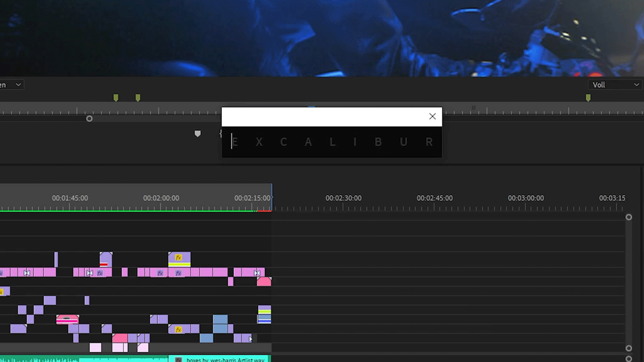Click the leftmost transition icon on pink clip row
The image size is (644, 362).
tap(27, 273)
